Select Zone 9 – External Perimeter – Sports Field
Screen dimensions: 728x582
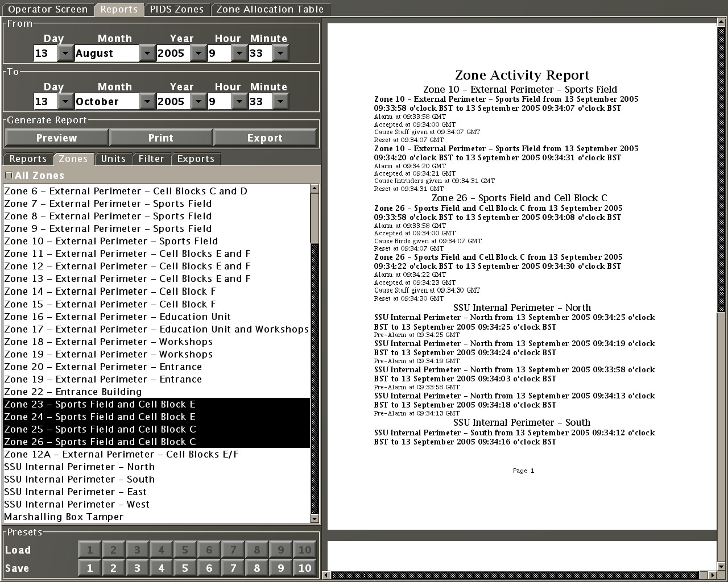[x=156, y=229]
